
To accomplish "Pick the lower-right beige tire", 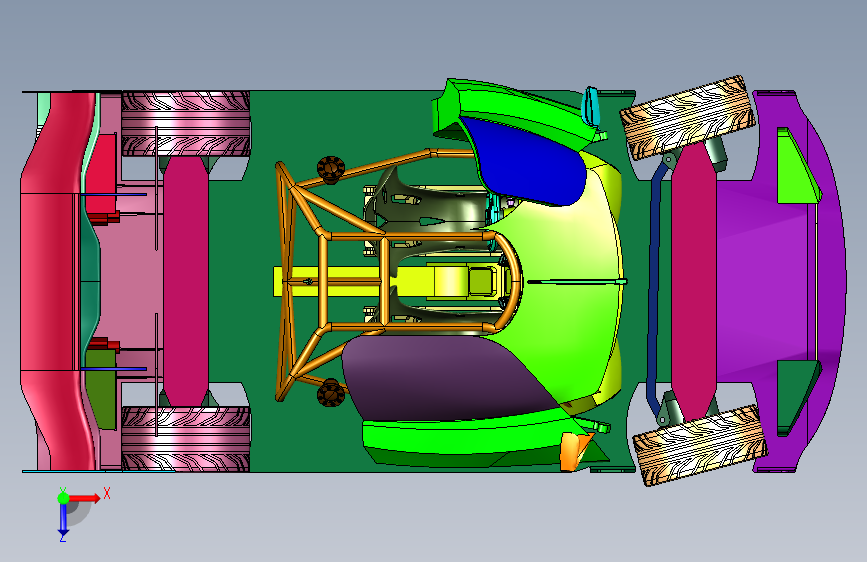I will 699,445.
